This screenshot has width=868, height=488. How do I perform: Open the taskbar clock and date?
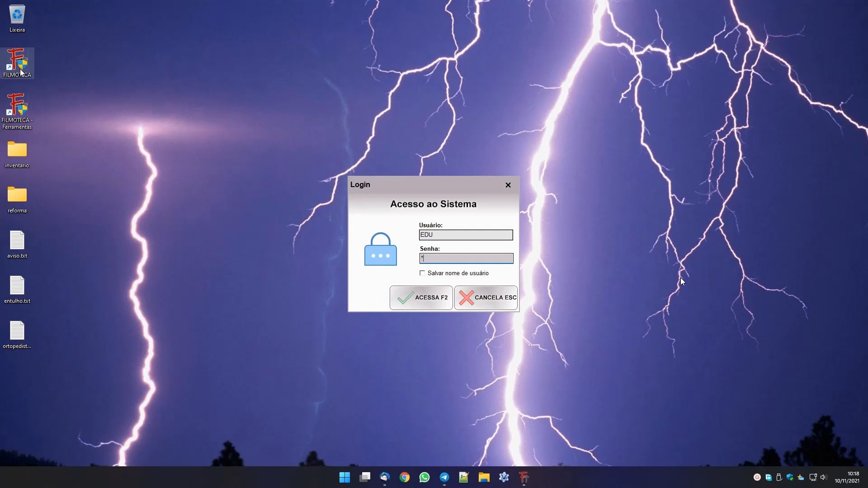tap(847, 477)
